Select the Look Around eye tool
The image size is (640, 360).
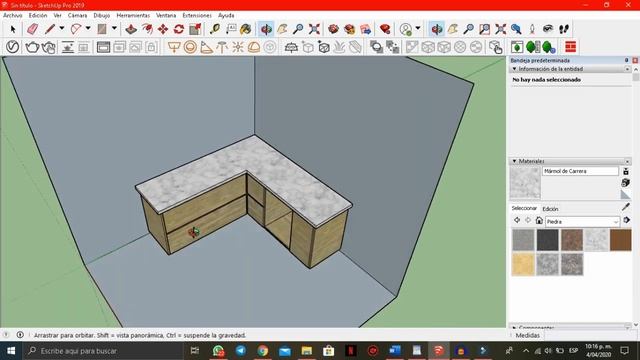click(548, 29)
